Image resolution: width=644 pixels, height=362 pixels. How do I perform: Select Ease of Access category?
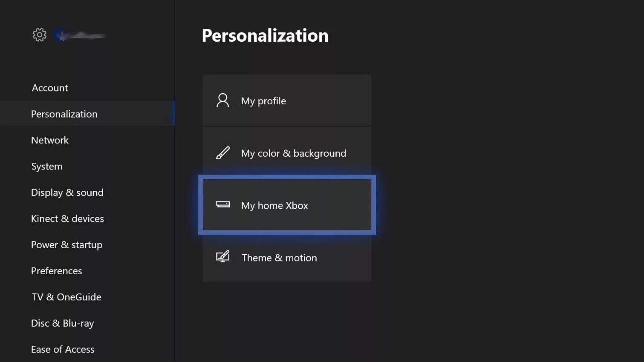pyautogui.click(x=63, y=349)
